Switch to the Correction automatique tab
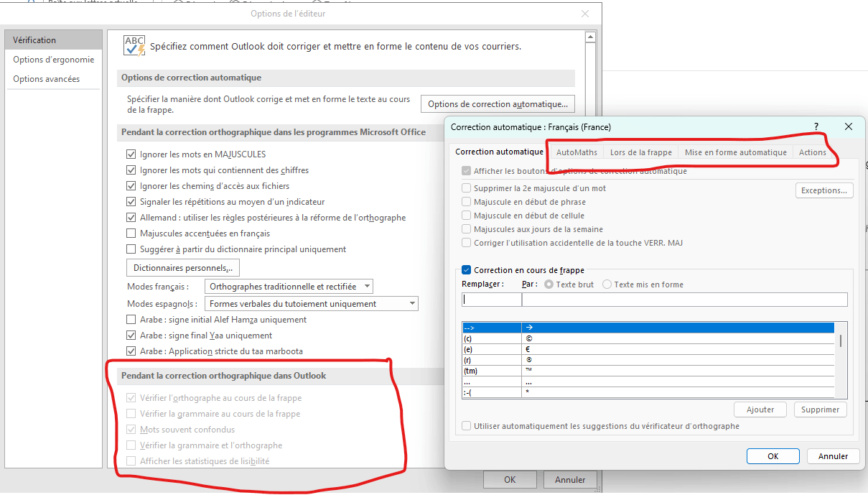The image size is (868, 495). [x=499, y=152]
